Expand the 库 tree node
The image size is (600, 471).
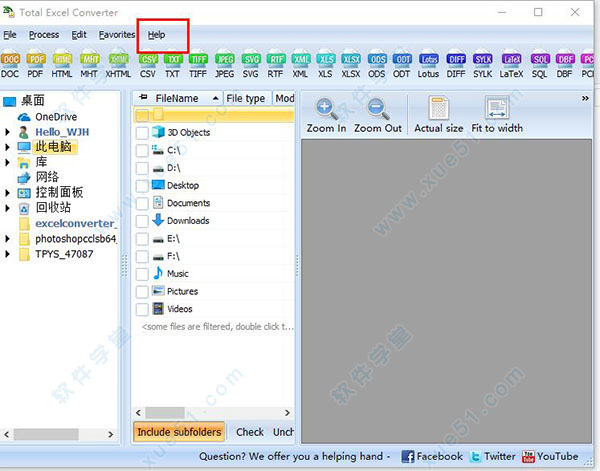(7, 162)
